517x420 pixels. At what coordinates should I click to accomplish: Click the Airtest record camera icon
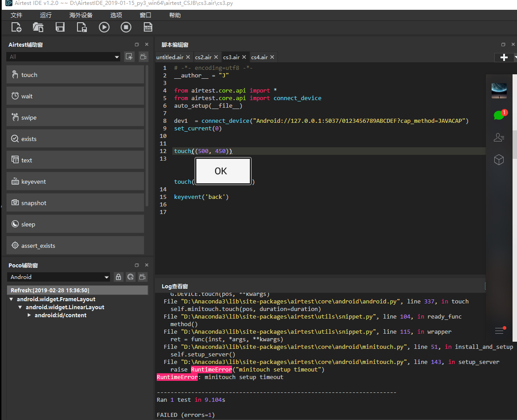pyautogui.click(x=143, y=57)
